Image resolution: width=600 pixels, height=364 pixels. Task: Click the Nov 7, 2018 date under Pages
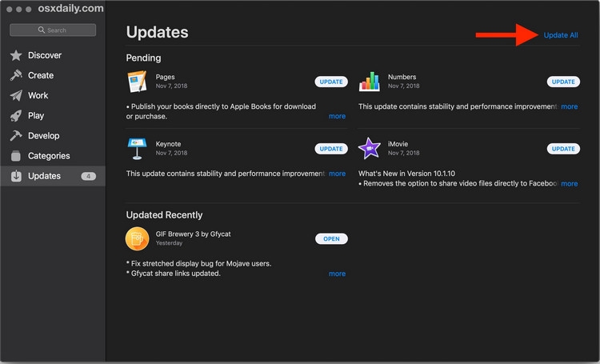tap(171, 86)
